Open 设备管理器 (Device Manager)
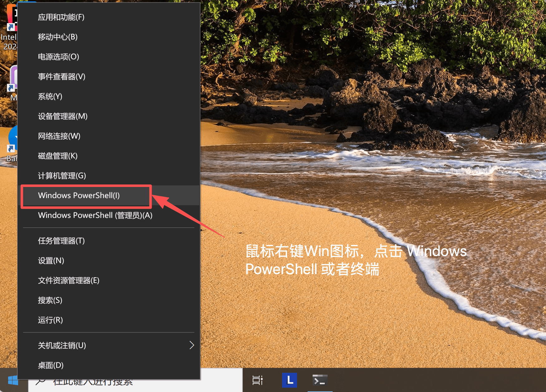 coord(62,116)
